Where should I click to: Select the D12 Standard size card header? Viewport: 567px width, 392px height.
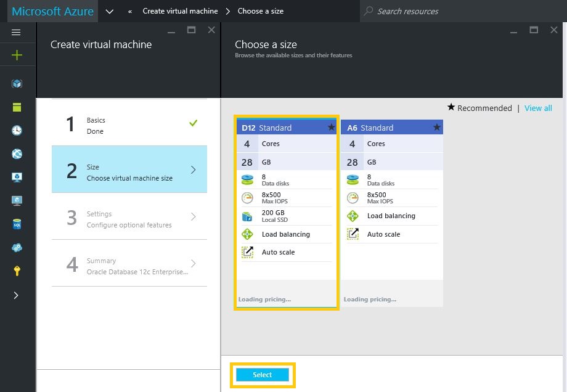[287, 128]
